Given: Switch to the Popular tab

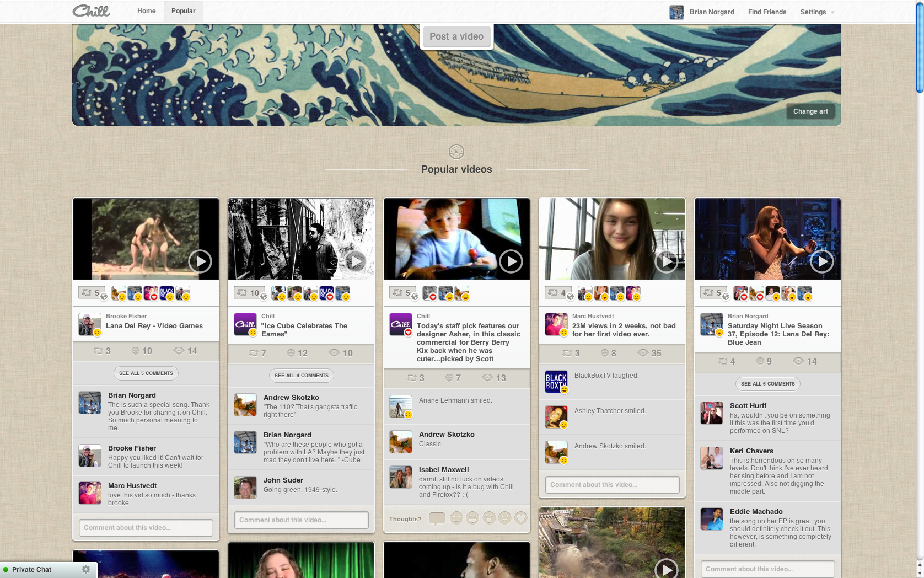Looking at the screenshot, I should (184, 11).
